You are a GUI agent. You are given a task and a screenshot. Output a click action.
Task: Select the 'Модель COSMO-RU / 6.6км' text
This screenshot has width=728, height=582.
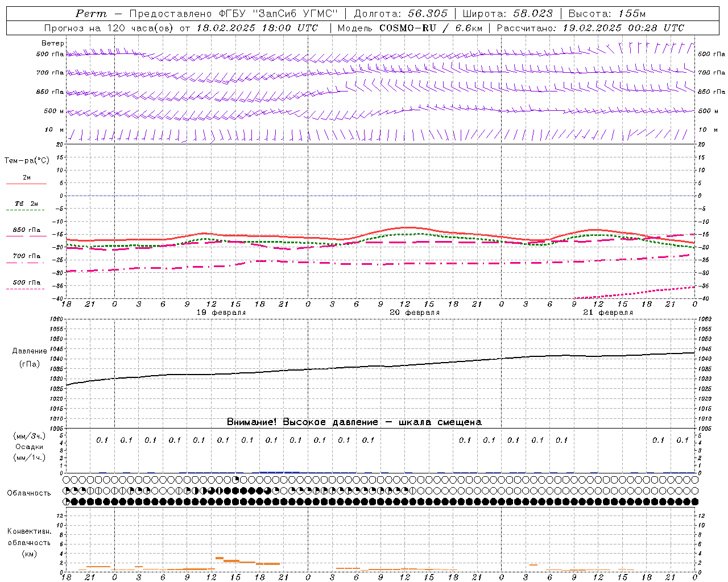409,28
